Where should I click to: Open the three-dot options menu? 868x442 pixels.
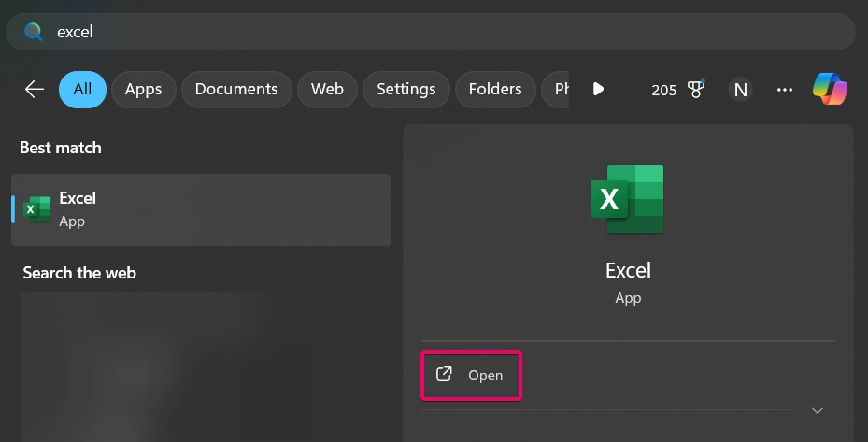click(x=785, y=90)
